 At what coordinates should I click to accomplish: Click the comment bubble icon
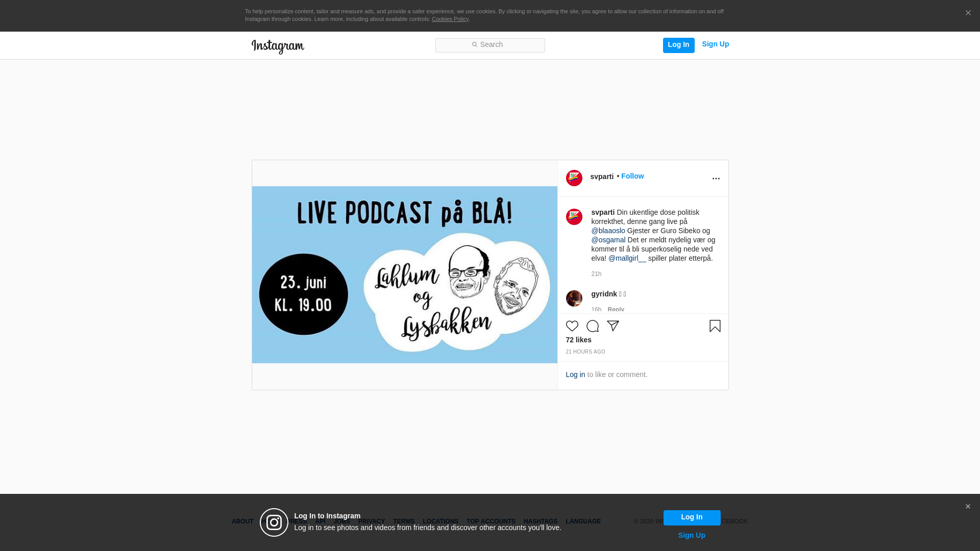pyautogui.click(x=592, y=326)
